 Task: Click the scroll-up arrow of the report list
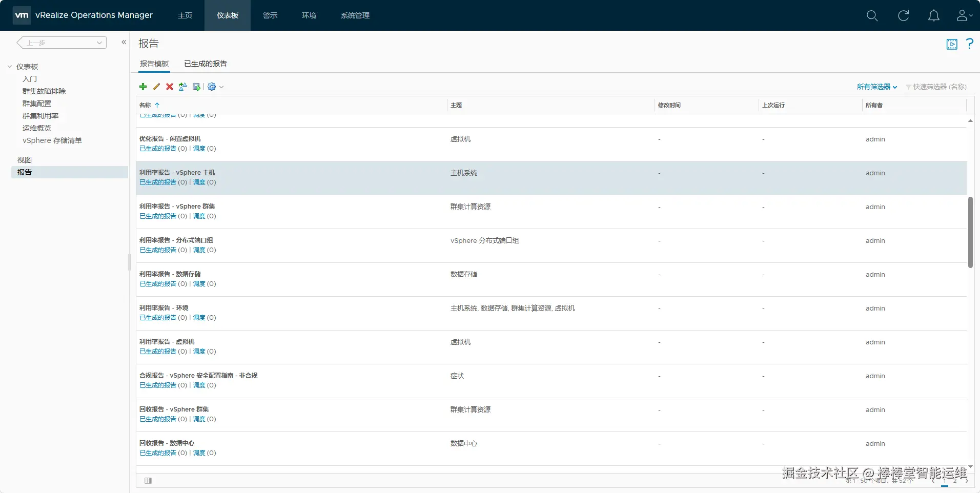tap(970, 120)
